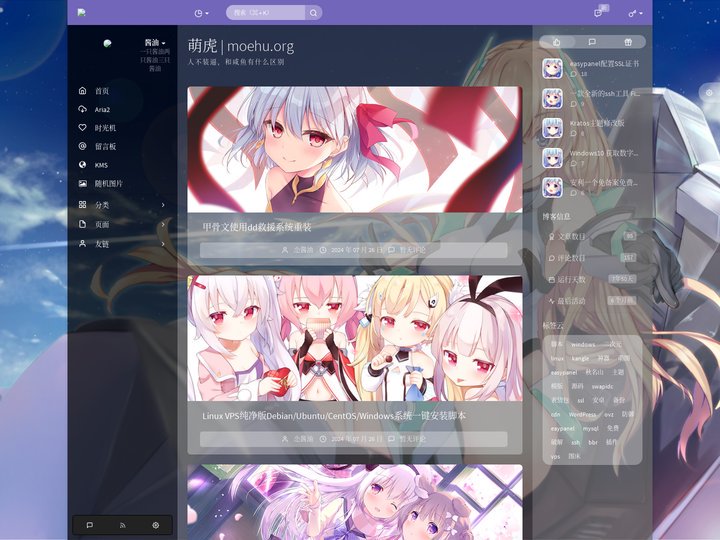Select the ssl tag in tag cloud
Viewport: 720px width, 540px height.
580,400
